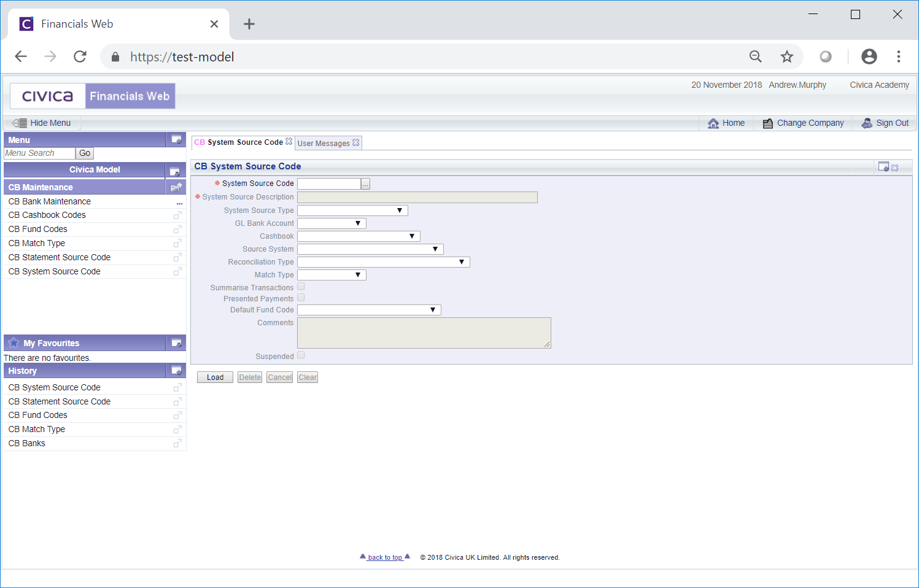919x588 pixels.
Task: Open System Source Type dropdown
Action: (352, 211)
